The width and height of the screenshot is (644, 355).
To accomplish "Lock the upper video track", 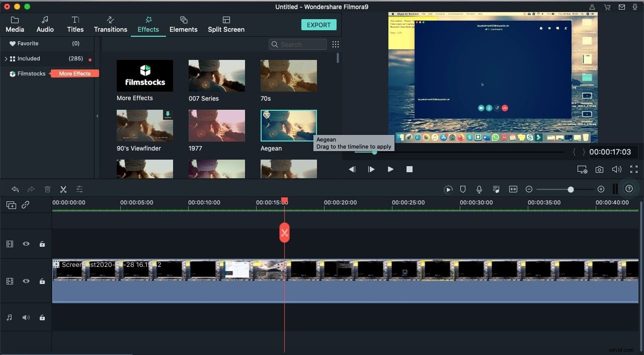I will point(42,244).
